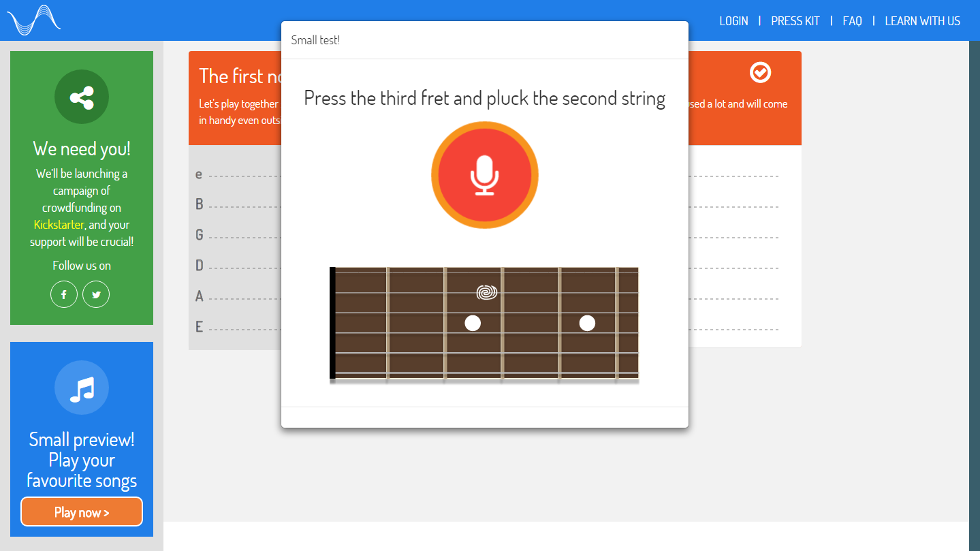Click the checkmark icon on the orange card
This screenshot has height=551, width=980.
760,72
